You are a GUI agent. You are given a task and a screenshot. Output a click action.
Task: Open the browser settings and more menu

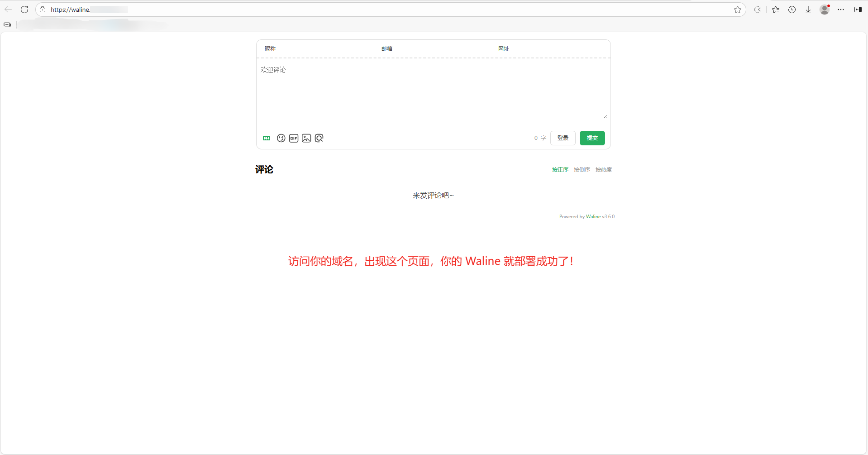841,10
